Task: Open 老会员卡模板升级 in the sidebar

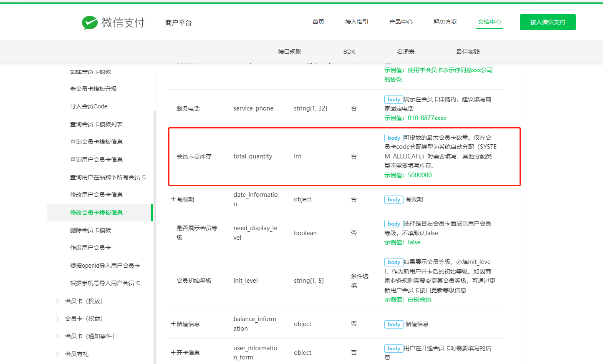Action: pos(93,89)
